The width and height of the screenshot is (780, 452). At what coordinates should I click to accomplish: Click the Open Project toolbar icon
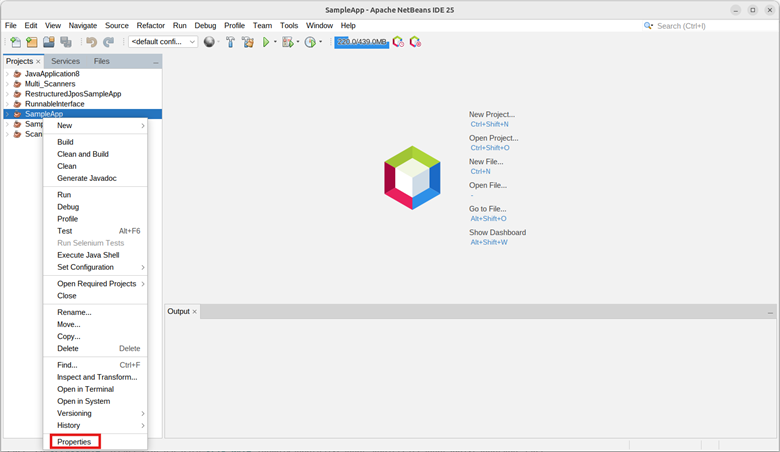tap(49, 42)
